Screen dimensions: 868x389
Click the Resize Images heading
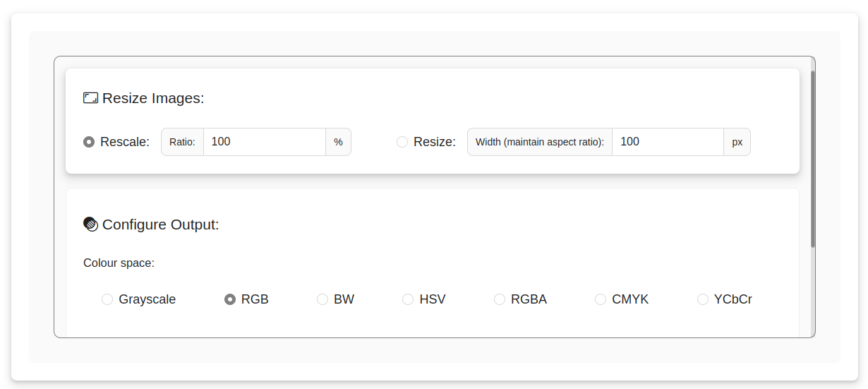pyautogui.click(x=153, y=98)
